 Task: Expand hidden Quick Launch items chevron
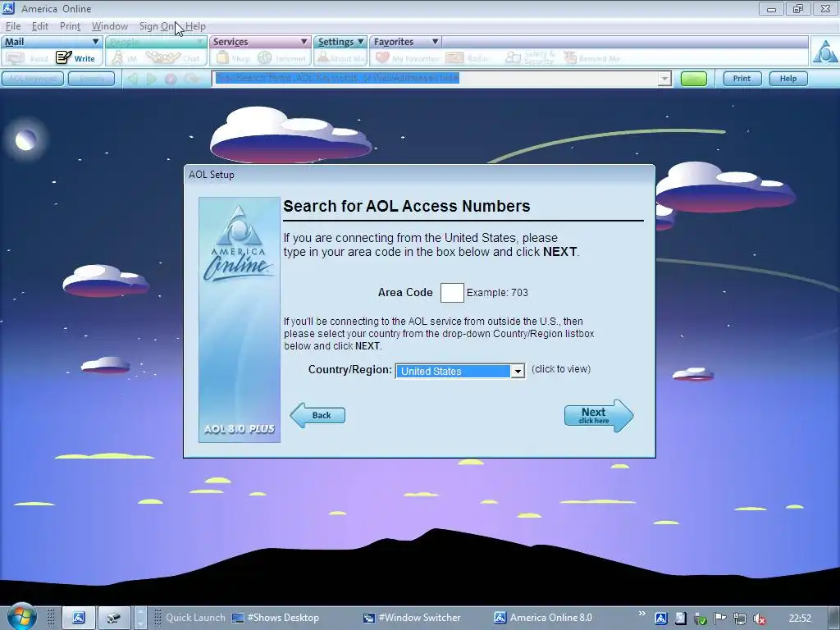tap(641, 614)
